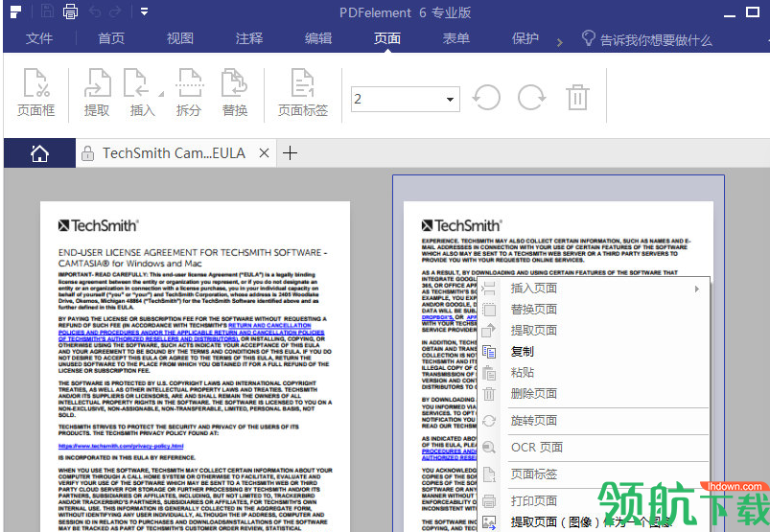Click the delete page trash icon
The width and height of the screenshot is (770, 532).
[577, 97]
